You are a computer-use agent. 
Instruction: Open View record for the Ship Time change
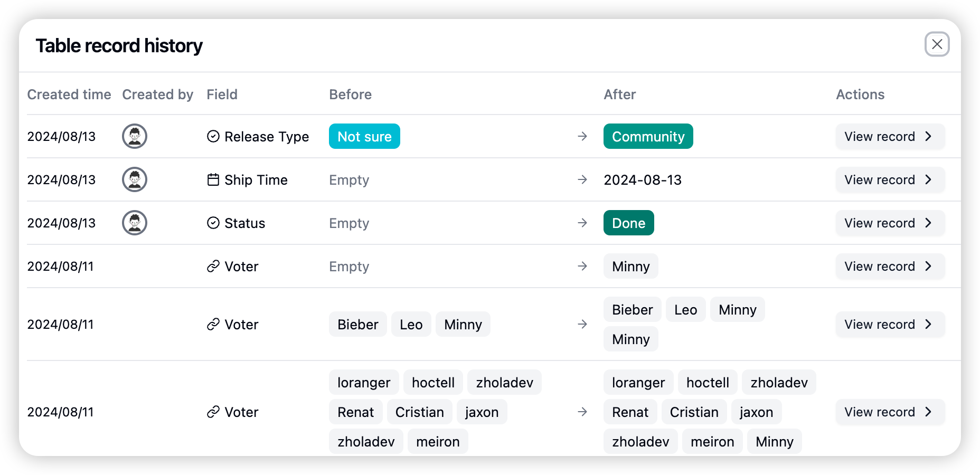(890, 179)
